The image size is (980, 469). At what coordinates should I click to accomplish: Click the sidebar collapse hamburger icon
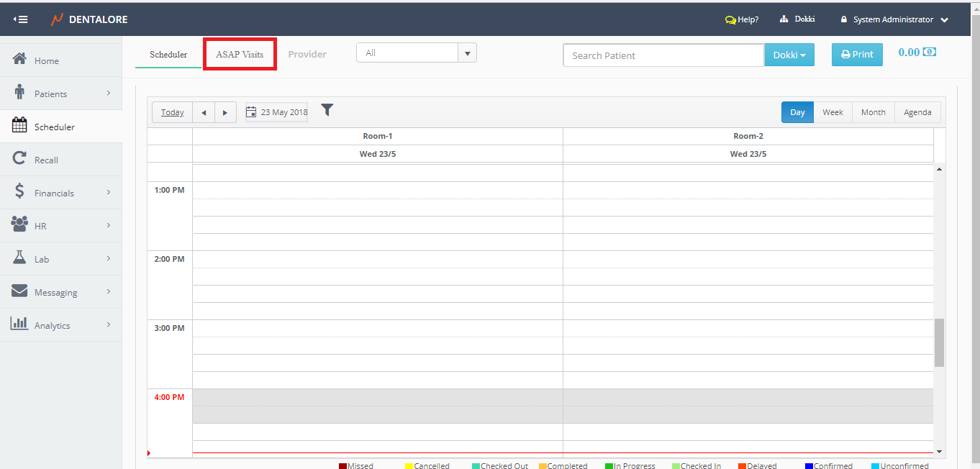pos(21,19)
